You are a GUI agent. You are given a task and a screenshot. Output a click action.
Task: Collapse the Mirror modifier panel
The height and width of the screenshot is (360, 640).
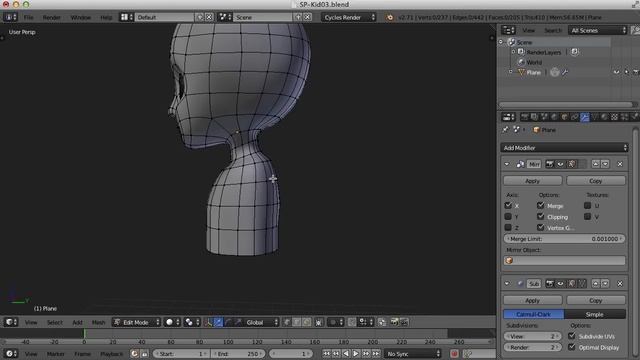coord(507,164)
